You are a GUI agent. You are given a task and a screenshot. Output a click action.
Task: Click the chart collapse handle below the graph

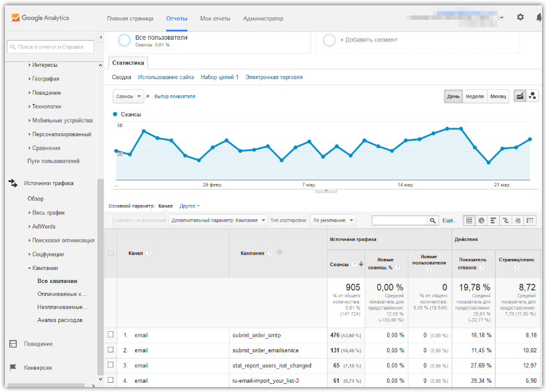click(x=322, y=191)
